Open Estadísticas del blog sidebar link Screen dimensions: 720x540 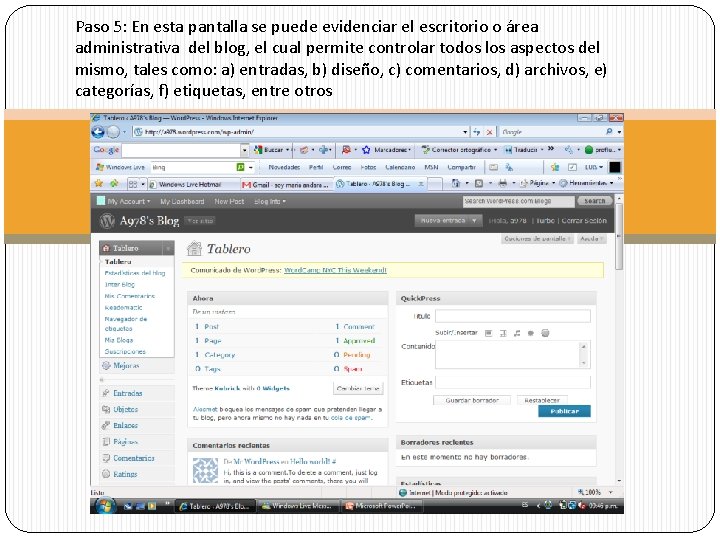[135, 273]
